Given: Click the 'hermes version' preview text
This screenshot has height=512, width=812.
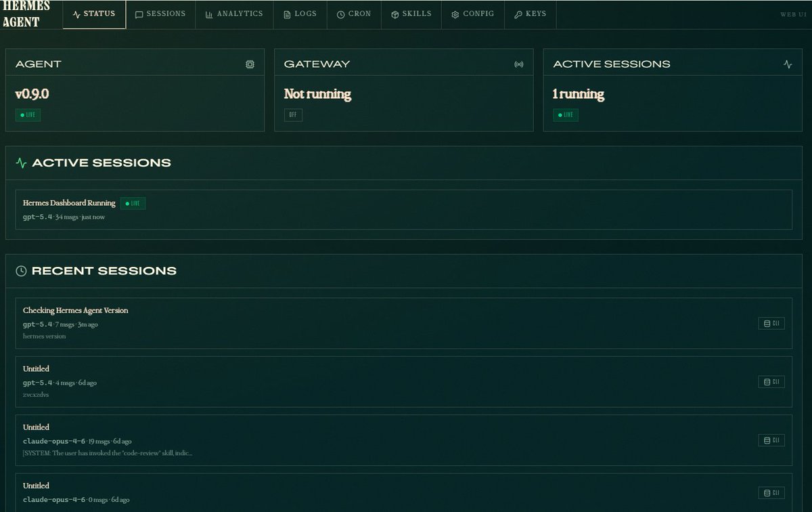Looking at the screenshot, I should point(45,336).
